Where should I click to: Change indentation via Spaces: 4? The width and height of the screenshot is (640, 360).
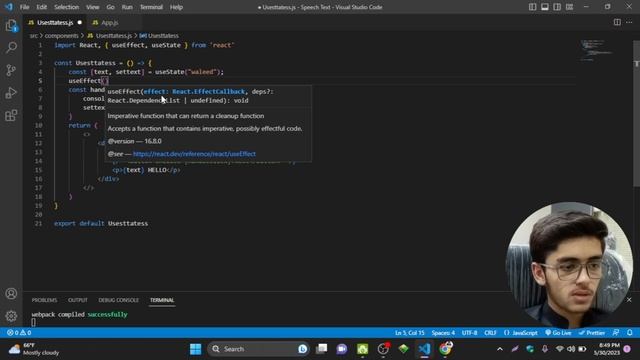pyautogui.click(x=443, y=333)
